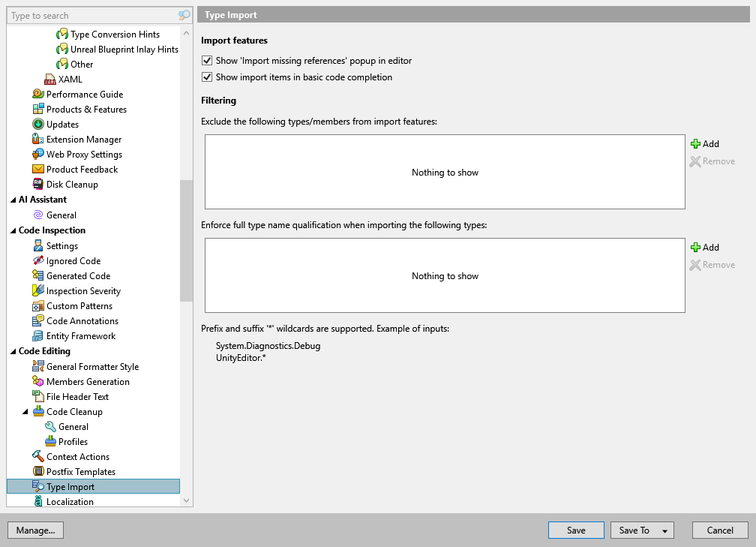Click the General Formatter Style icon

pos(38,366)
